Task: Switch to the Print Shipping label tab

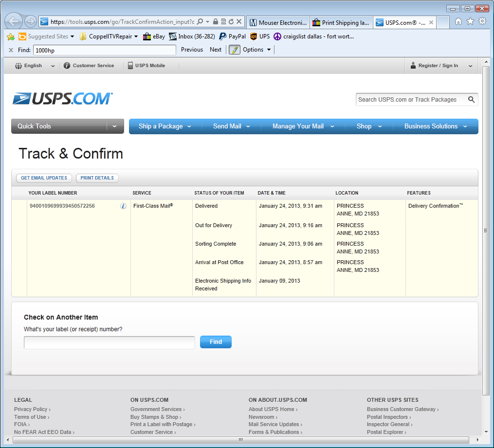Action: [x=341, y=23]
